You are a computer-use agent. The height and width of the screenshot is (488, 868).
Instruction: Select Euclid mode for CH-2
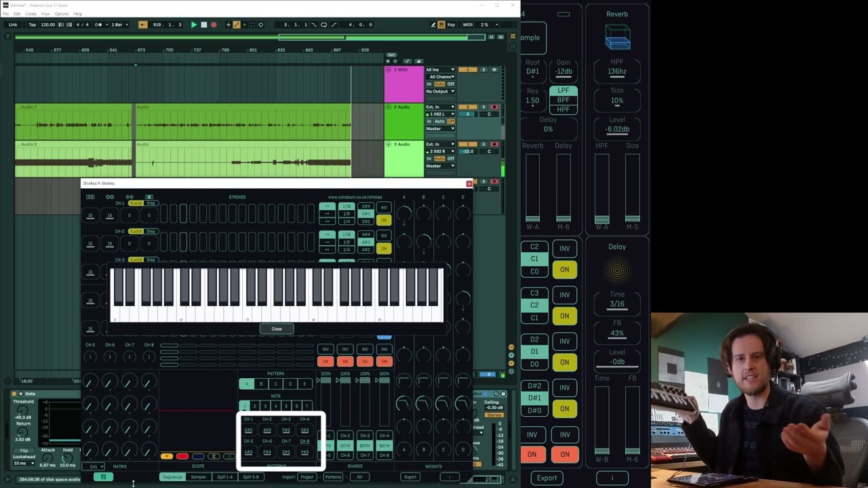pyautogui.click(x=136, y=231)
